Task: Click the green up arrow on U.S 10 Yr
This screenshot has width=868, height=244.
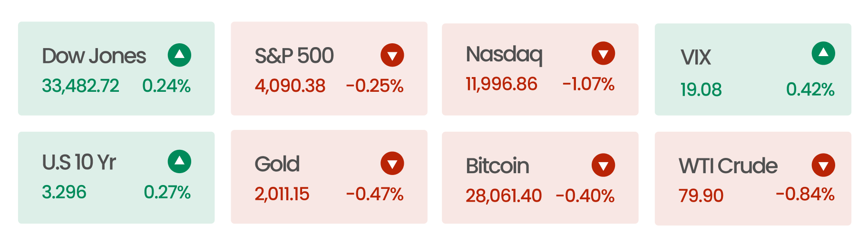Action: point(179,162)
